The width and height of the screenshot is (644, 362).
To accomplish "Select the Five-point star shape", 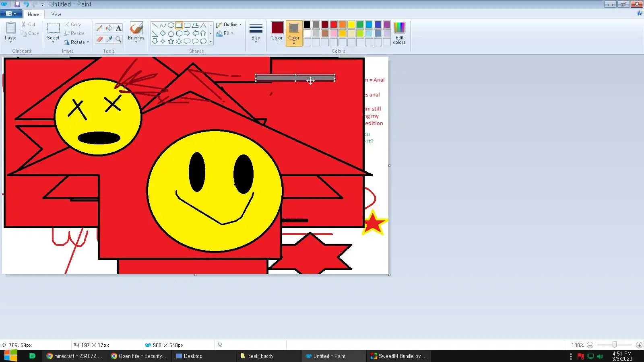I will tap(171, 41).
